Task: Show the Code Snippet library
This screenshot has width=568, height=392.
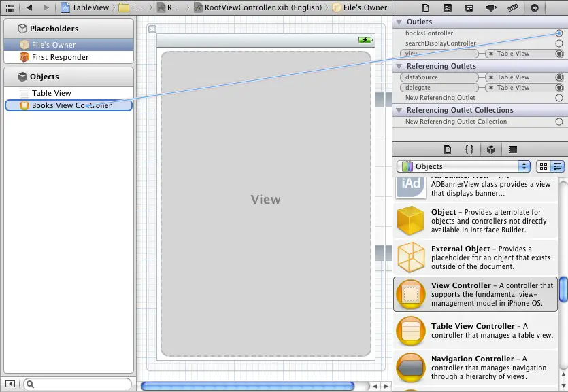Action: pos(469,149)
